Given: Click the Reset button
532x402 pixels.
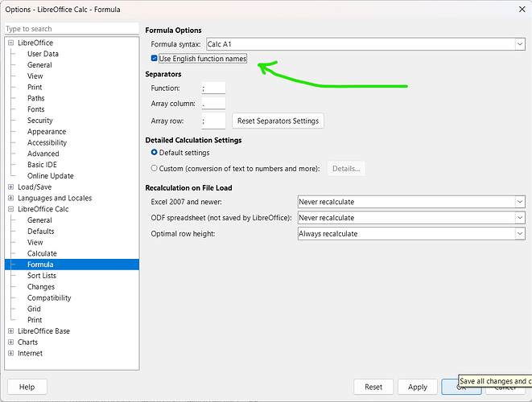Looking at the screenshot, I should pos(373,387).
